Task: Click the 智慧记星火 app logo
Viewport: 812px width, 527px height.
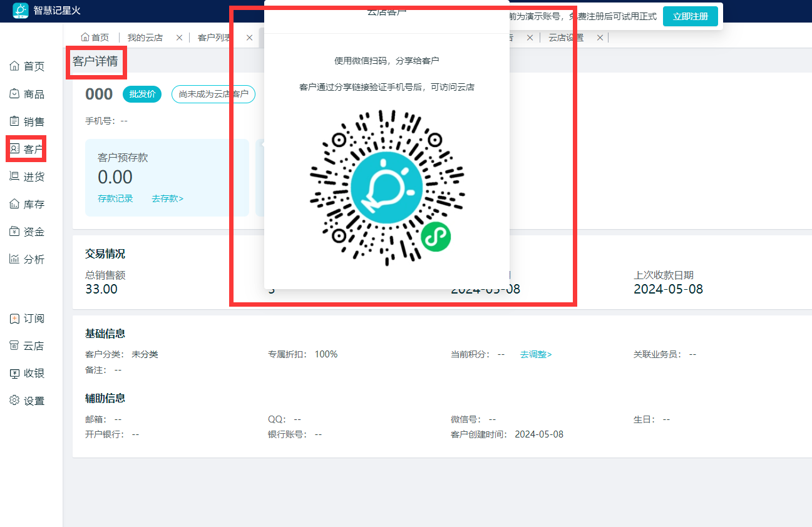Action: [x=21, y=11]
